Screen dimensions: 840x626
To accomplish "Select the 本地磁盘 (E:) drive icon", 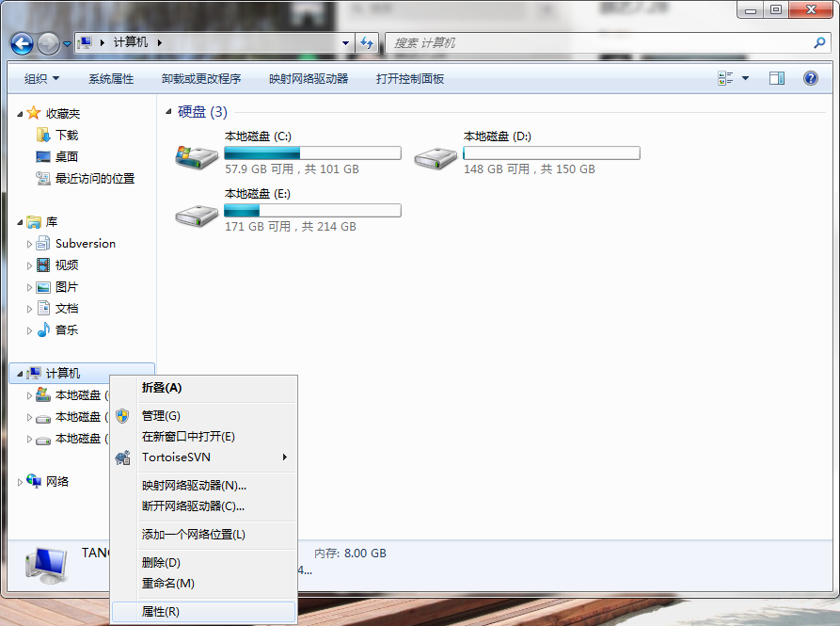I will coord(197,215).
